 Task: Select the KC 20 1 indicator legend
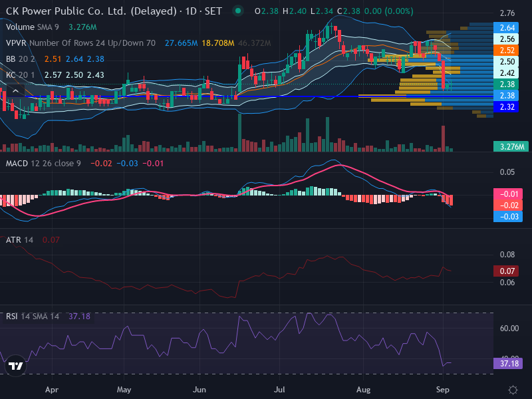click(x=21, y=75)
